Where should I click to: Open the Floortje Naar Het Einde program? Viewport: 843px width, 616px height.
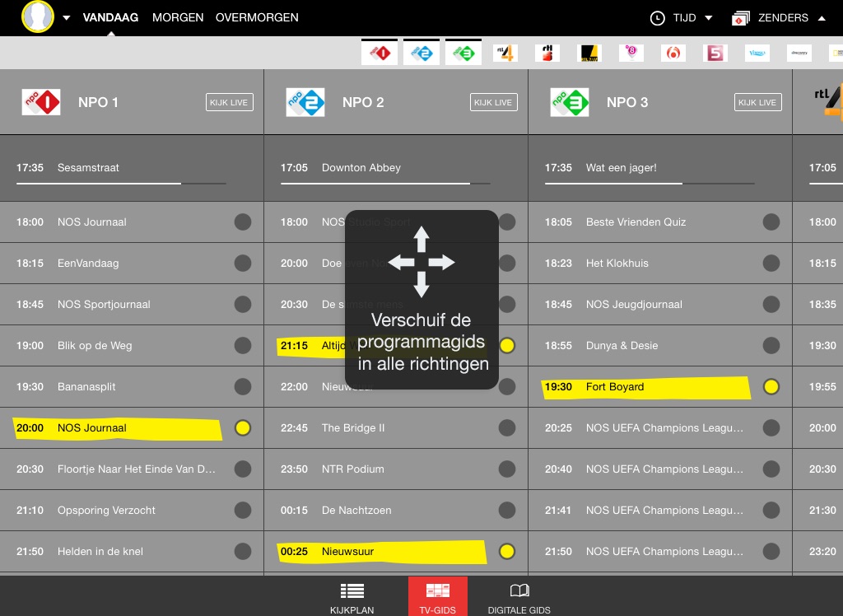pyautogui.click(x=132, y=469)
